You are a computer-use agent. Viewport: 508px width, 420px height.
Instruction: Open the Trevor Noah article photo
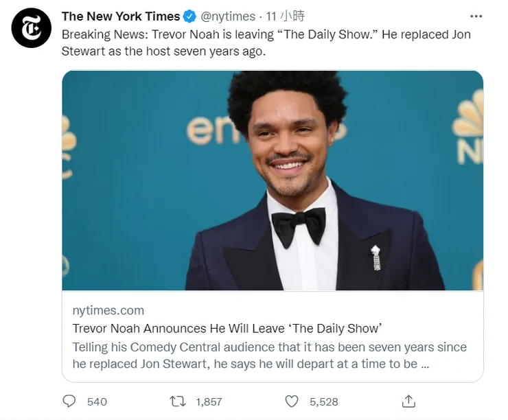[273, 180]
